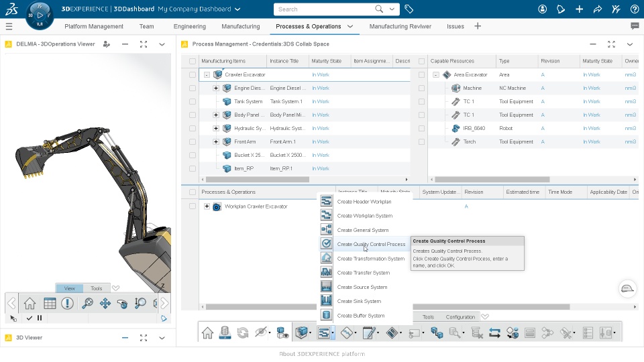Image resolution: width=644 pixels, height=362 pixels.
Task: Select the zoom magnifier tool in viewer
Action: [x=87, y=303]
